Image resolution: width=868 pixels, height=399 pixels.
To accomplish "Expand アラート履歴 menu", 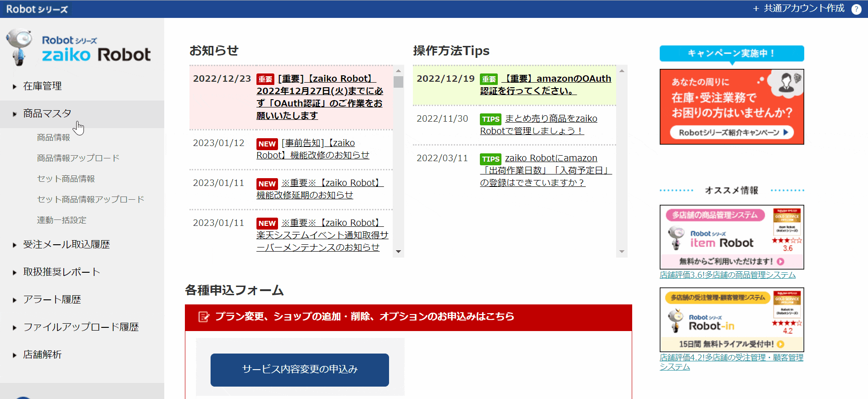I will click(x=82, y=299).
